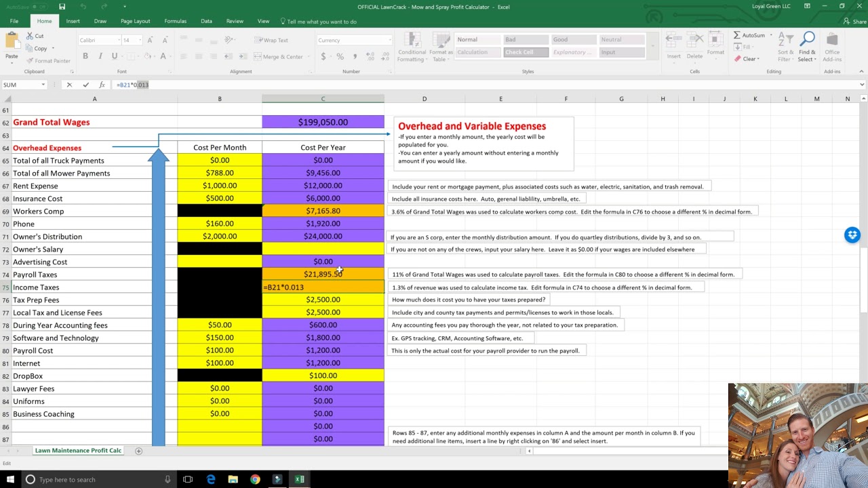Open Office Add-ins store icon
Screen dimensions: 868x488
tap(832, 47)
